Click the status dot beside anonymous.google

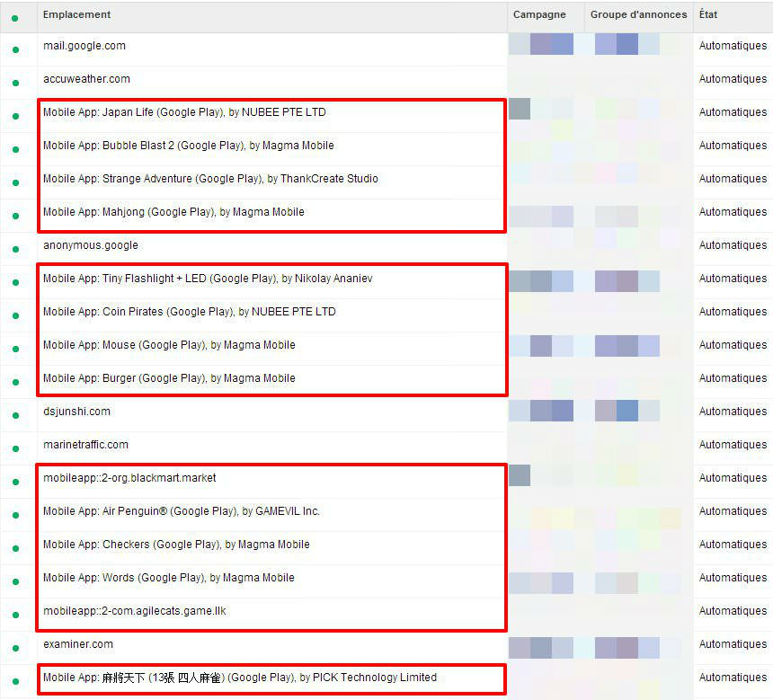15,250
